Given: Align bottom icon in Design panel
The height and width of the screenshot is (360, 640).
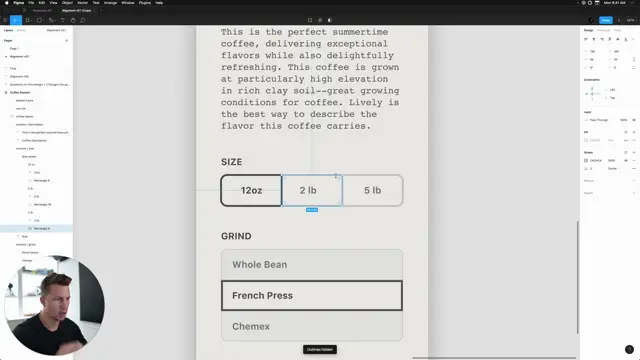Looking at the screenshot, I should [x=626, y=39].
